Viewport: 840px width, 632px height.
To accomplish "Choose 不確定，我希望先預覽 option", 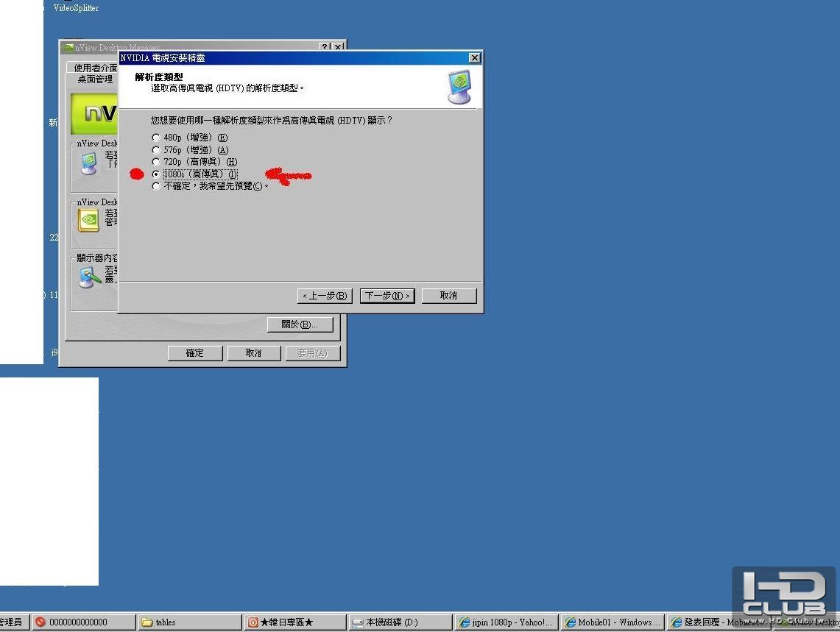I will click(x=156, y=186).
